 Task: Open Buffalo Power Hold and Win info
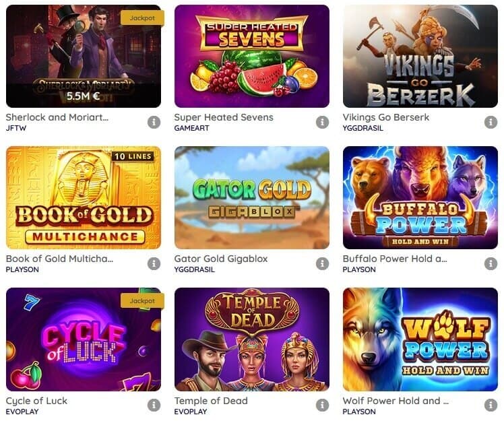(x=491, y=263)
